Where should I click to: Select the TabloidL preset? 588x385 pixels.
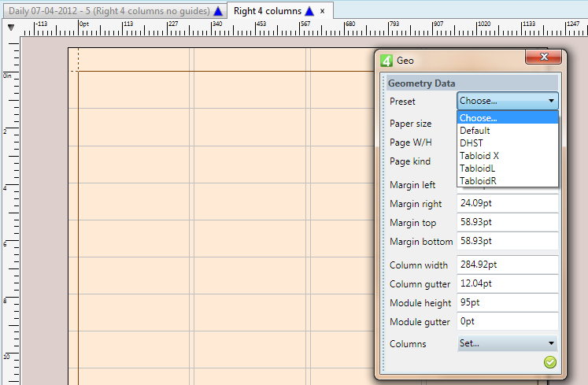pyautogui.click(x=508, y=168)
